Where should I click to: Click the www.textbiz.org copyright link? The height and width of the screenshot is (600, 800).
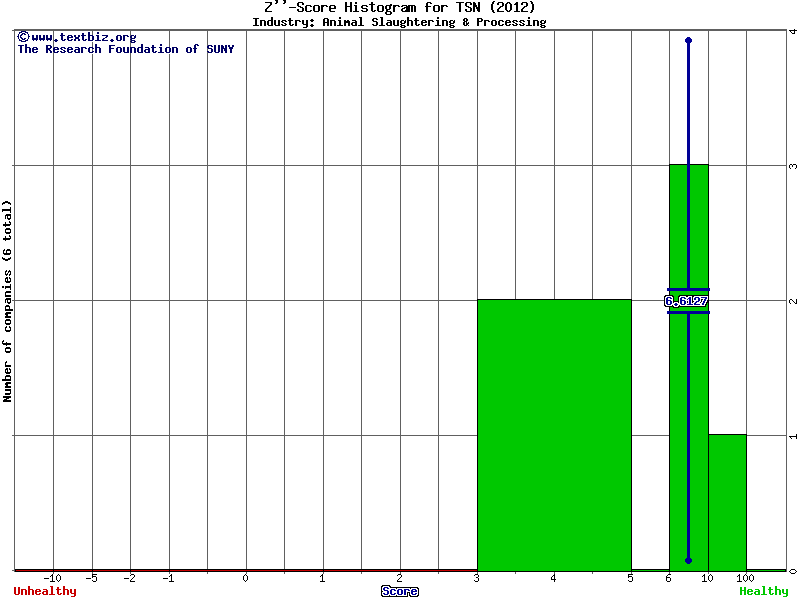pos(76,37)
